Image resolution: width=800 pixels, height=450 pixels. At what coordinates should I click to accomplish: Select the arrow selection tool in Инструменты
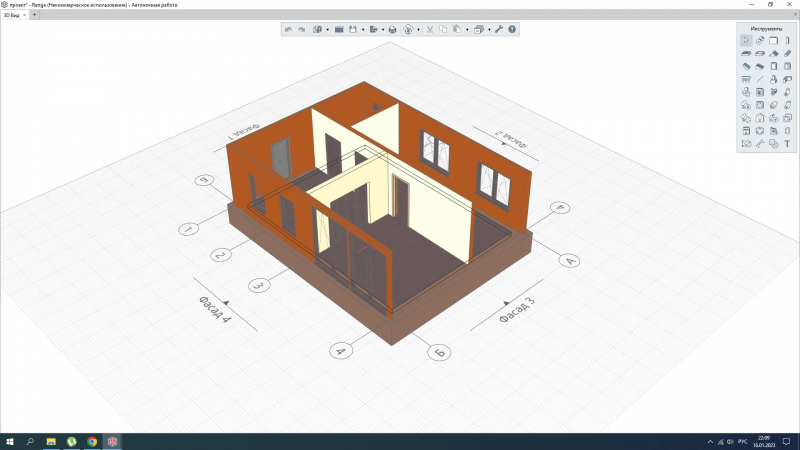point(746,40)
